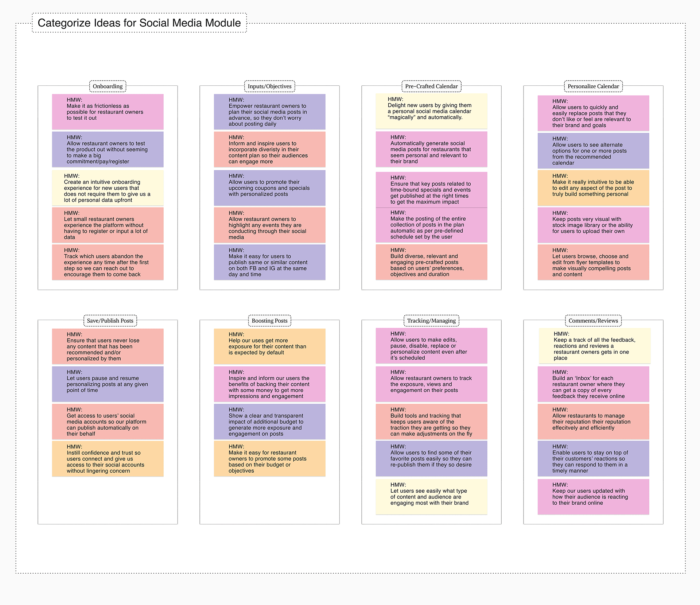Click the yellow 'Let users see easily what type' note
Image resolution: width=700 pixels, height=605 pixels.
(x=431, y=496)
